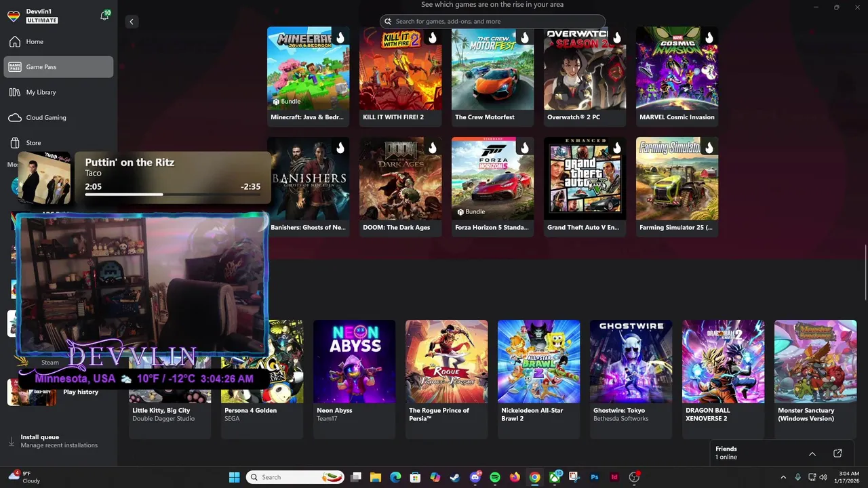868x488 pixels.
Task: Click the flame icon on Grand Theft Auto tile
Action: pos(617,148)
